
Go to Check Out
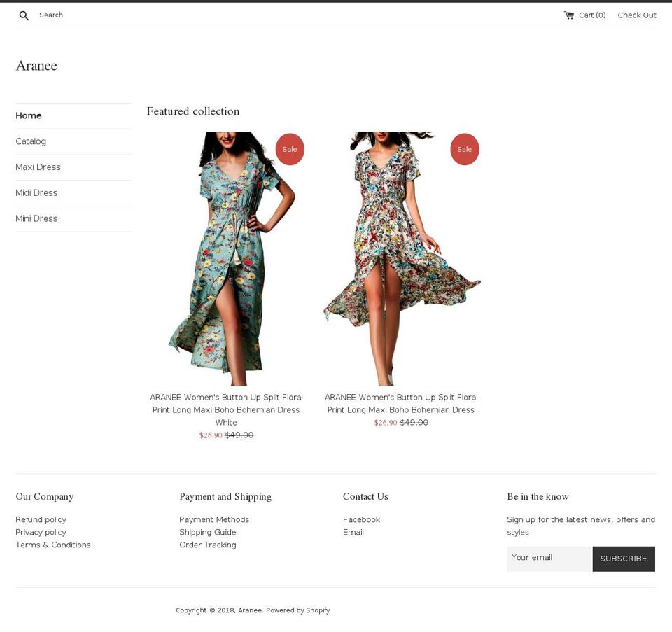637,15
